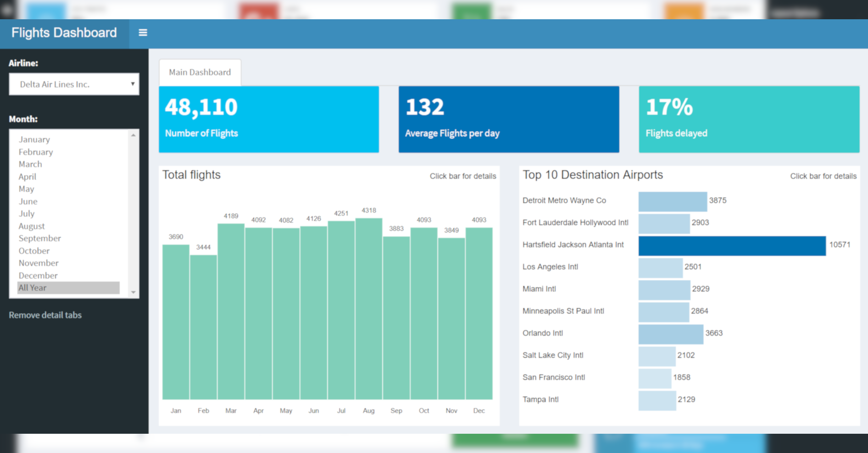Click the August bar in Total flights
This screenshot has height=453, width=868.
pyautogui.click(x=369, y=309)
